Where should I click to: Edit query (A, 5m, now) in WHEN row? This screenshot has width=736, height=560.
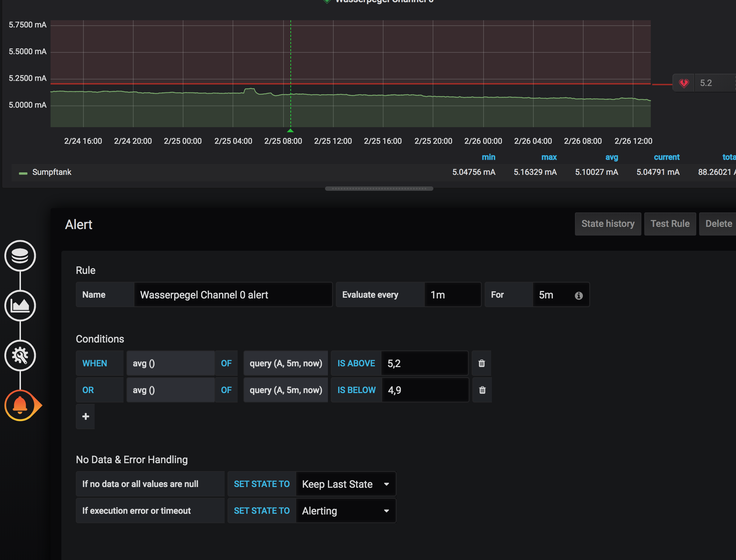[x=286, y=363]
